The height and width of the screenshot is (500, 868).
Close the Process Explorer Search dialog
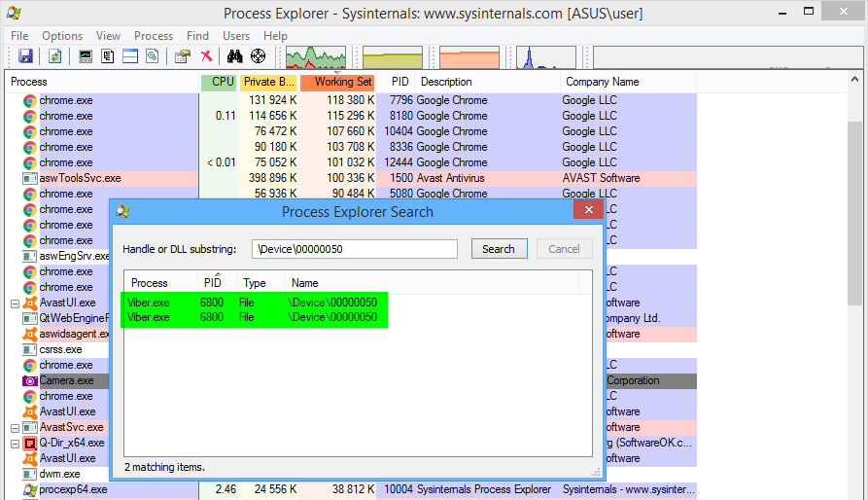tap(588, 210)
